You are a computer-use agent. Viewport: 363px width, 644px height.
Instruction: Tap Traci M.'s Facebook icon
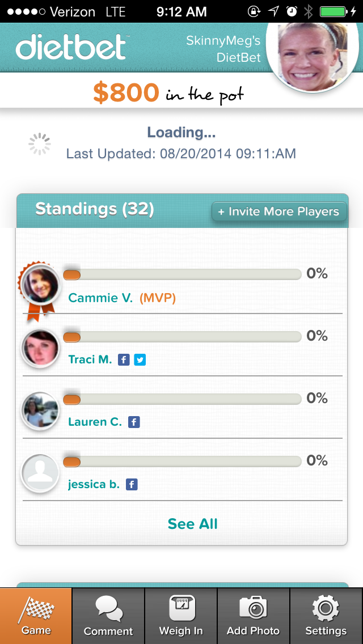[x=124, y=360]
